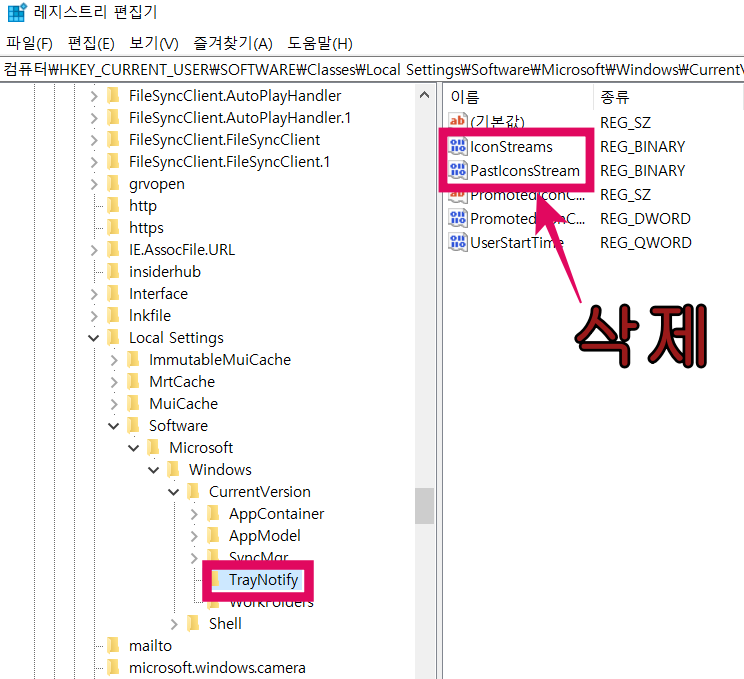This screenshot has height=679, width=744.
Task: Click the CurrentVersion folder icon
Action: click(x=193, y=492)
